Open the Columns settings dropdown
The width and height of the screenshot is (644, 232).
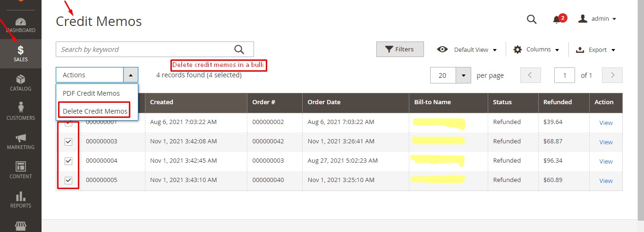[x=536, y=50]
